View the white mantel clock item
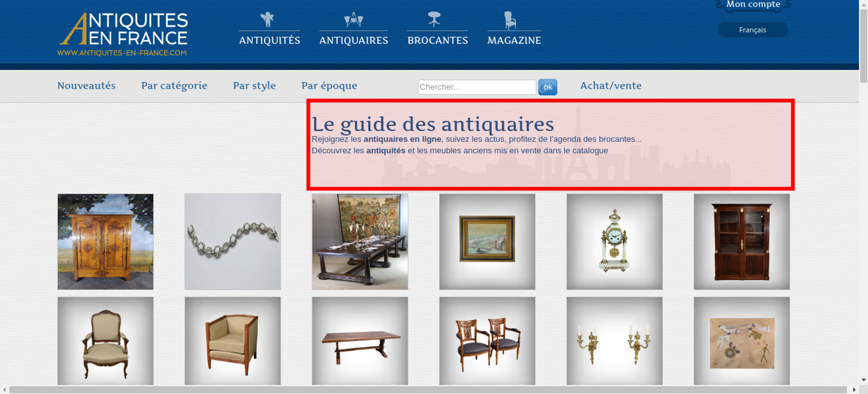This screenshot has height=394, width=868. coord(615,242)
